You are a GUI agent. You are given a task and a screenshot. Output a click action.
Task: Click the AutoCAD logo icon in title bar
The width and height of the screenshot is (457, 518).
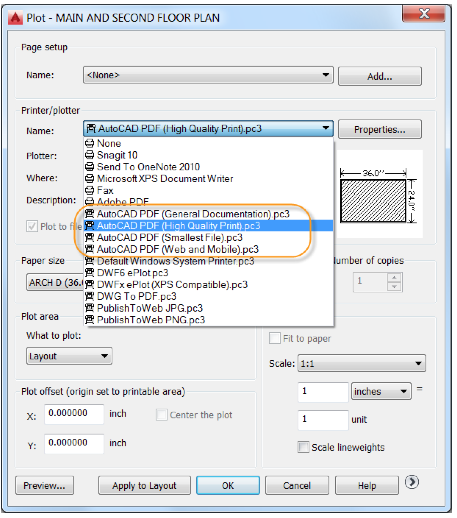(x=15, y=18)
